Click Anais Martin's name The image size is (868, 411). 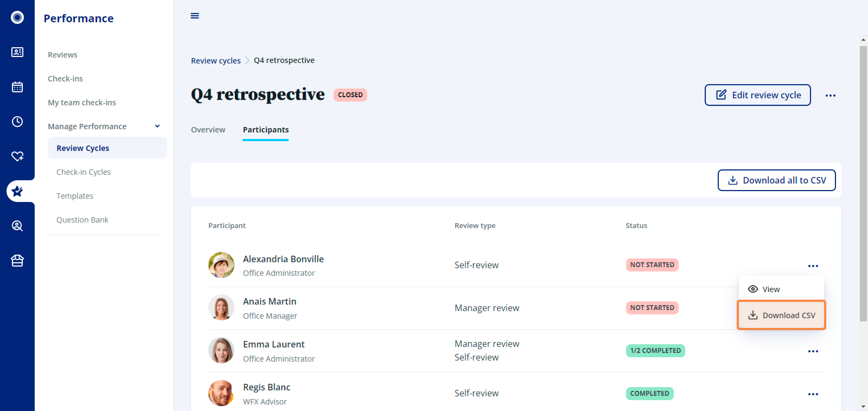tap(270, 301)
